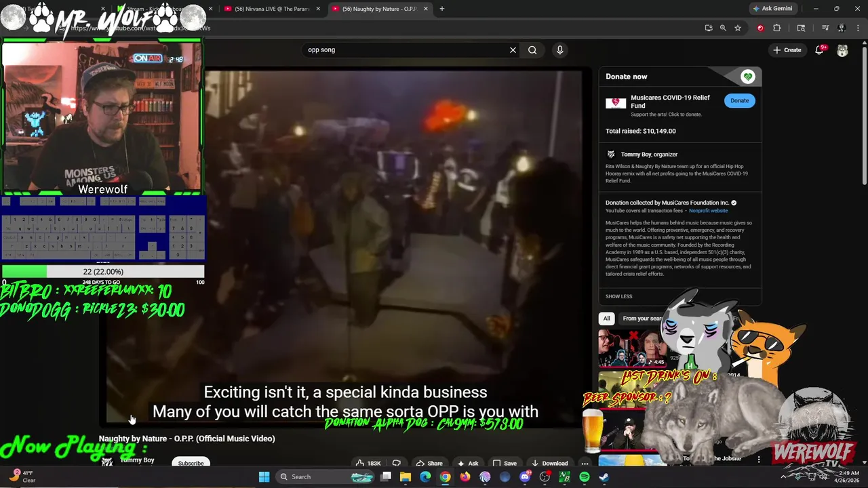The image size is (868, 488).
Task: Open the recommended video thumbnail labeled 4:45
Action: pos(633,348)
